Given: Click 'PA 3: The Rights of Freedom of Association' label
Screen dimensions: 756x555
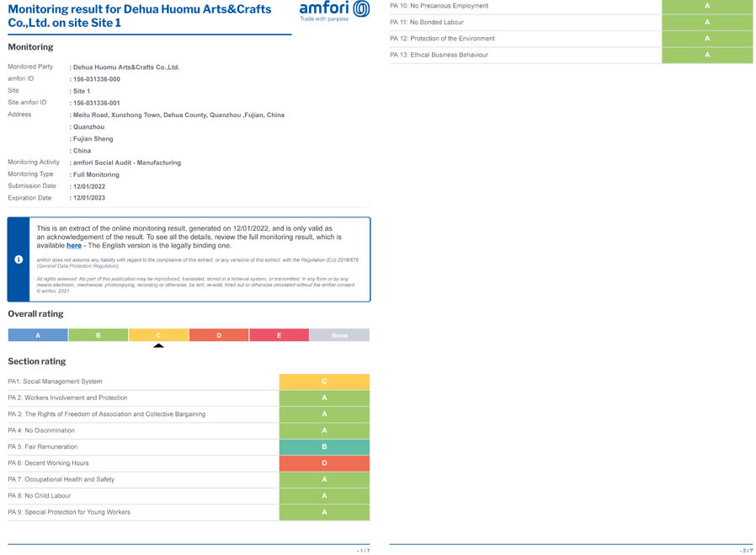Looking at the screenshot, I should [x=107, y=414].
